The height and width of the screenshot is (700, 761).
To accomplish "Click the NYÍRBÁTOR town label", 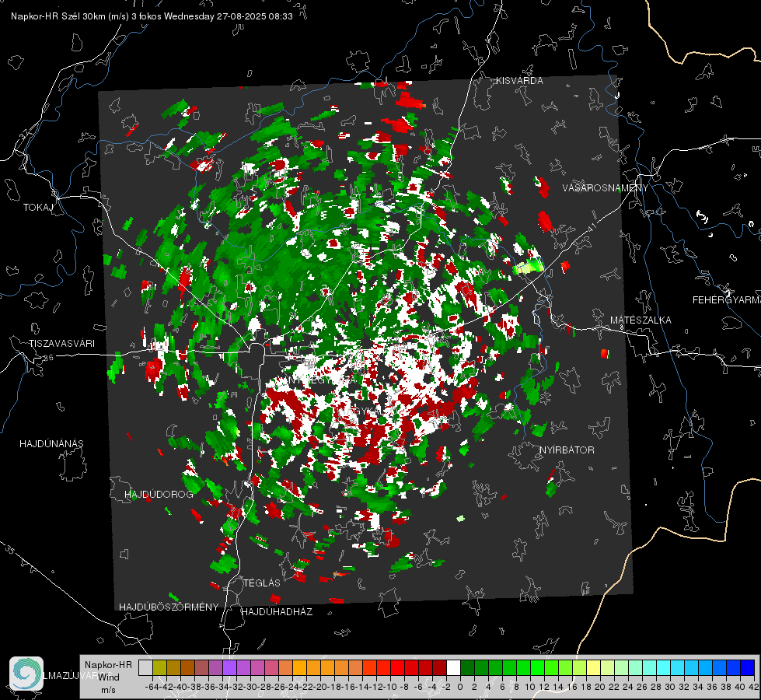I will [x=567, y=450].
